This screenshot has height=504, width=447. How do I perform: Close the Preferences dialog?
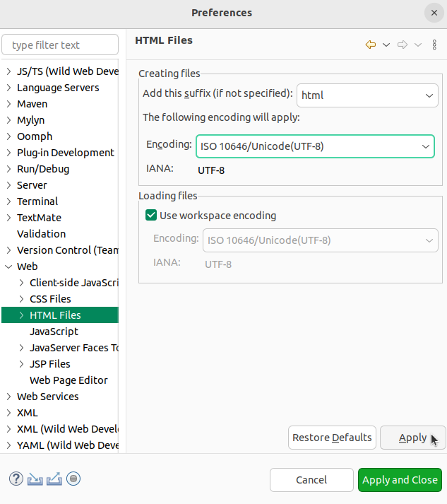pyautogui.click(x=434, y=13)
